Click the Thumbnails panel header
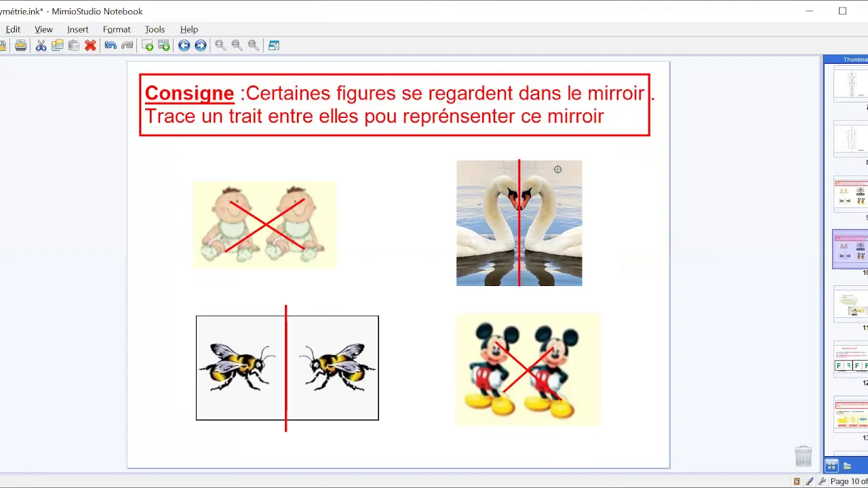This screenshot has height=488, width=868. click(846, 60)
